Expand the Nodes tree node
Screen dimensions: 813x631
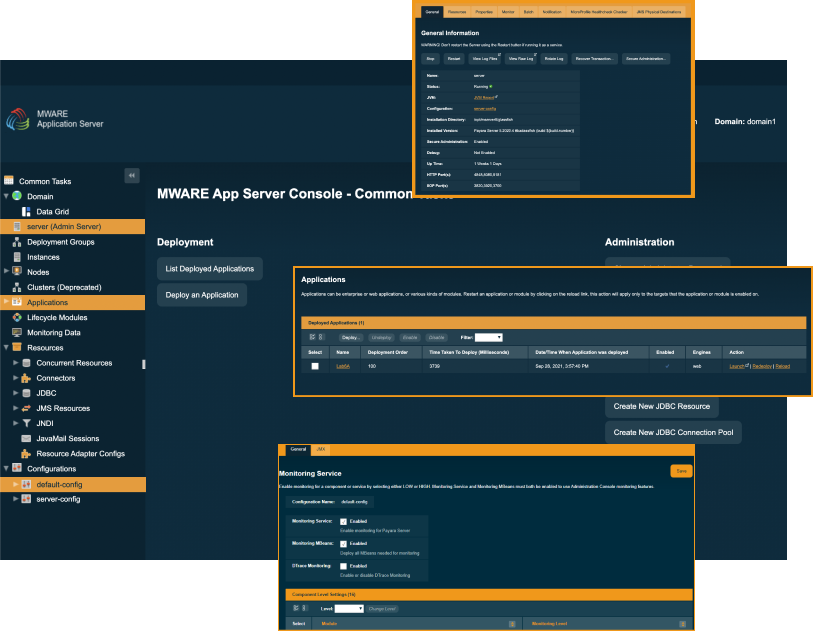tap(6, 271)
